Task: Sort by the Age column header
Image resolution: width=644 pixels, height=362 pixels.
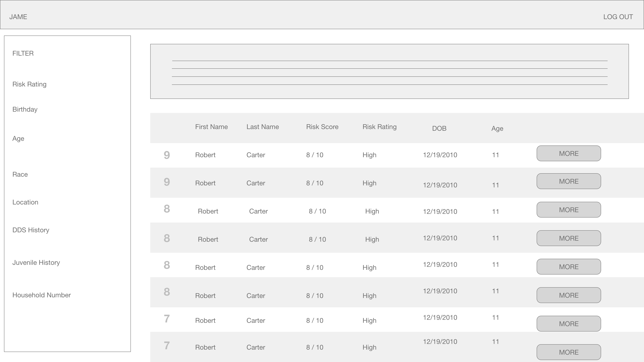Action: tap(497, 129)
